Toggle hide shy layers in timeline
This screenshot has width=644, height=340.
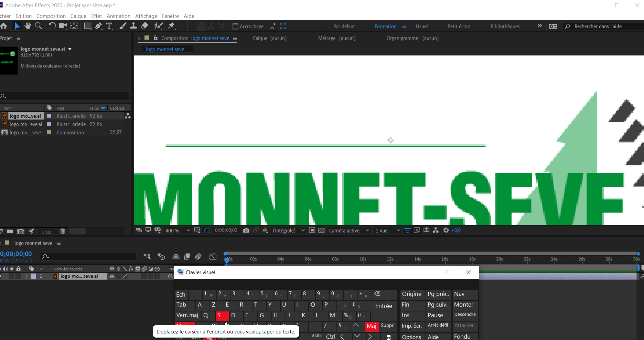176,257
